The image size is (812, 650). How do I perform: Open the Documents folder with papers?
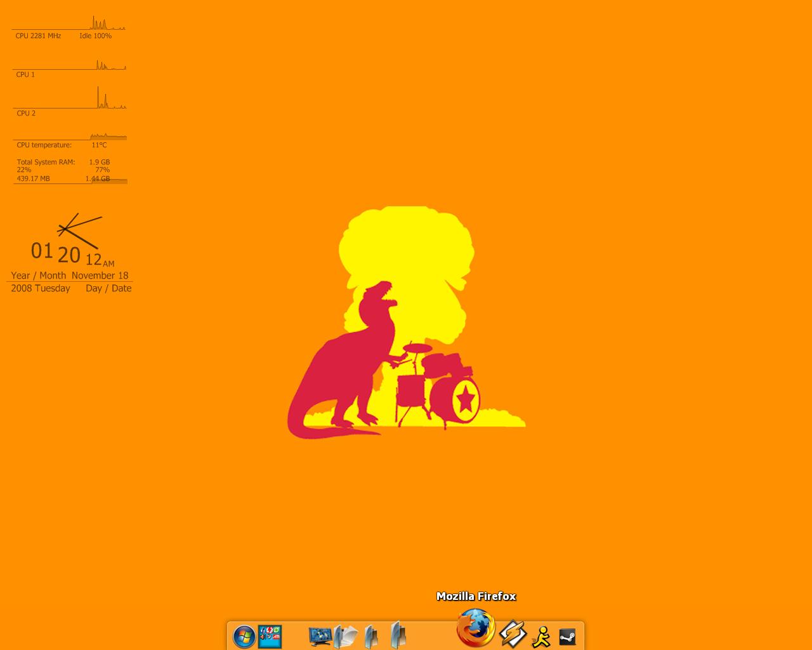click(346, 637)
